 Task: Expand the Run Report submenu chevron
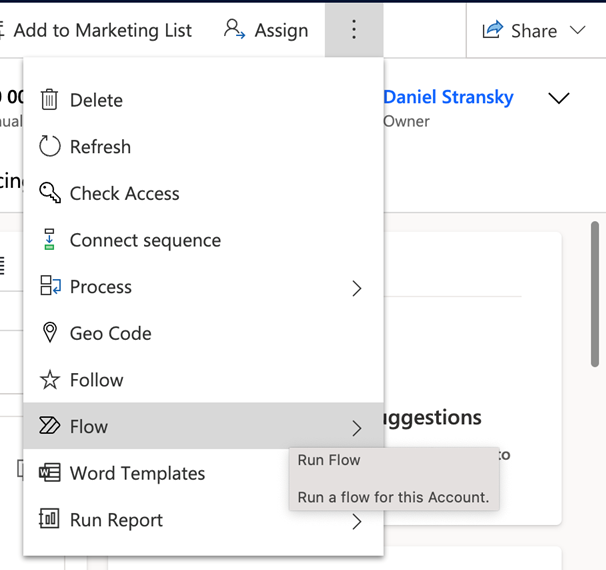[x=357, y=521]
